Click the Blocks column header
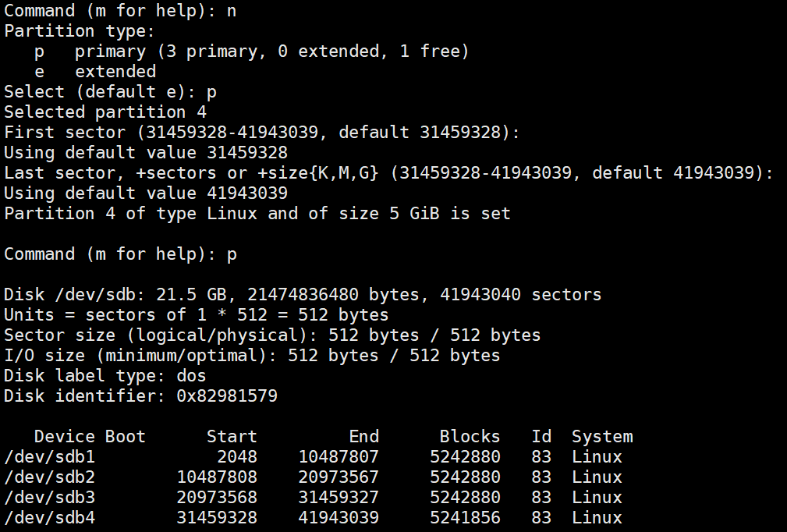This screenshot has width=787, height=532. [470, 437]
